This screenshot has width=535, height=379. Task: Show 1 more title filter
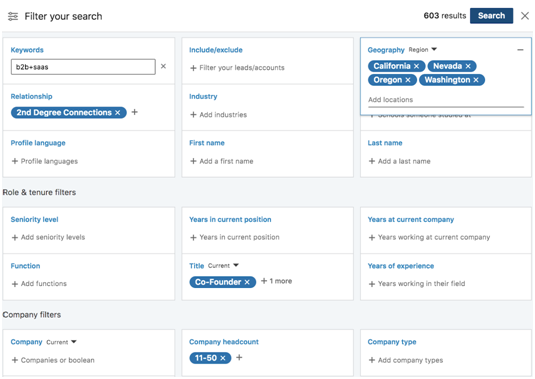[x=276, y=281]
